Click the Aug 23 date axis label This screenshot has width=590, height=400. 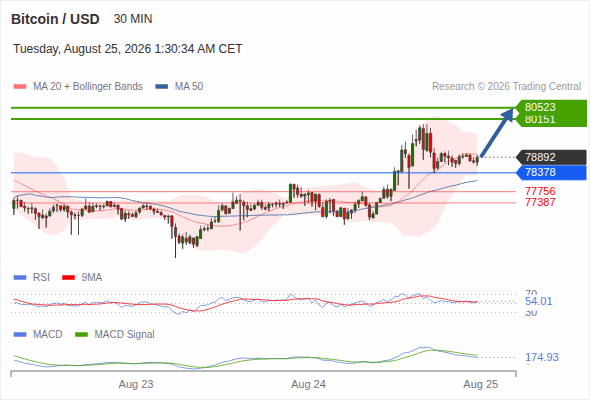pos(136,384)
